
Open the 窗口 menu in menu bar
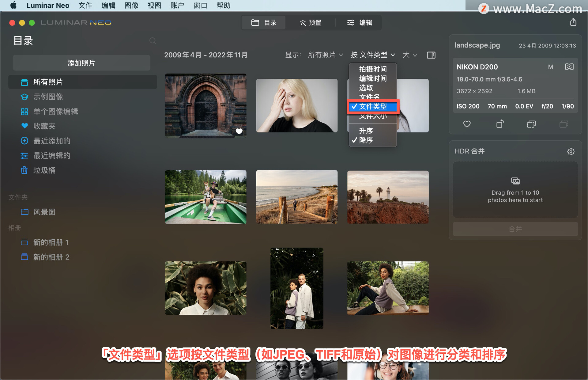pos(200,6)
